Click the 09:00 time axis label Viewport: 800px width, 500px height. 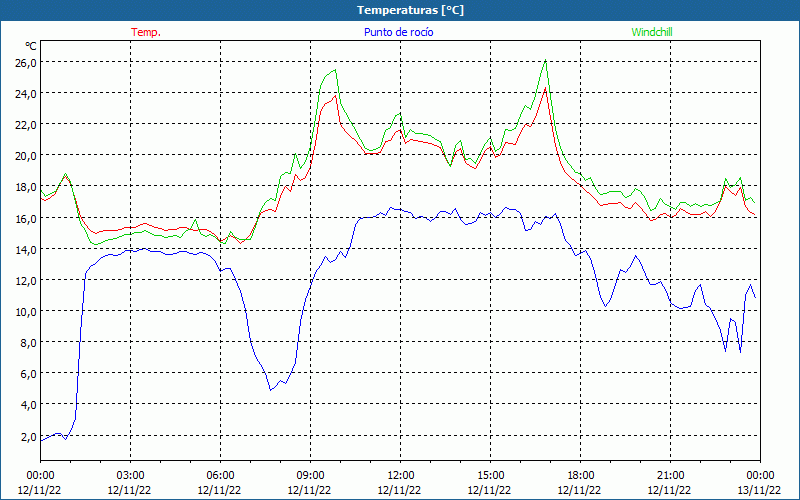tap(310, 476)
